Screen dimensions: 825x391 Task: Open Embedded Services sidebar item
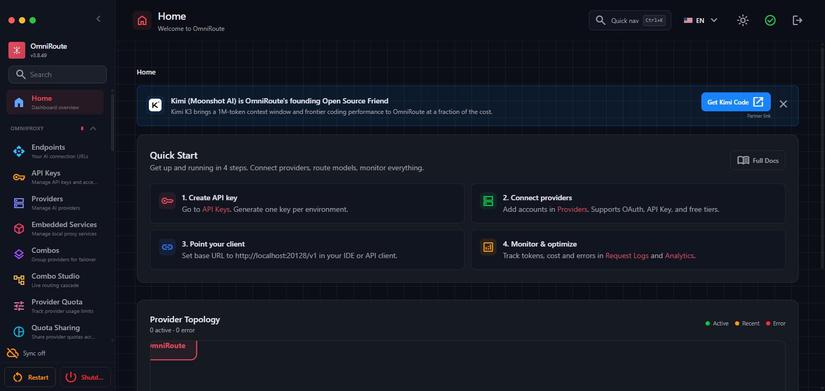click(x=55, y=229)
